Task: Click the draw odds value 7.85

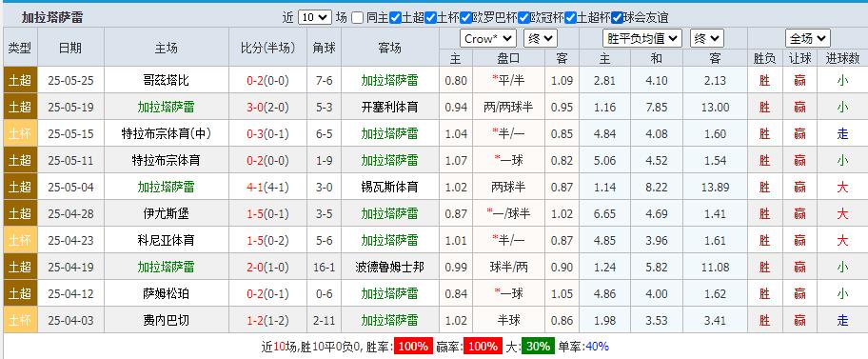Action: [657, 107]
